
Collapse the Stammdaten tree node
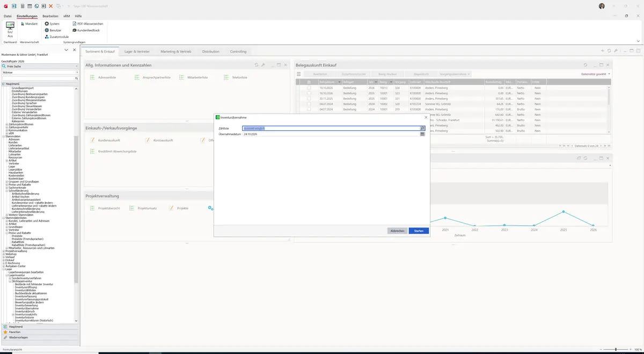[3, 137]
